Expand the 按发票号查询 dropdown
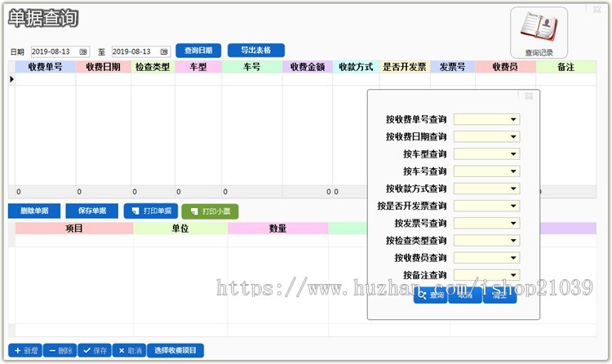The image size is (612, 364). pos(513,223)
